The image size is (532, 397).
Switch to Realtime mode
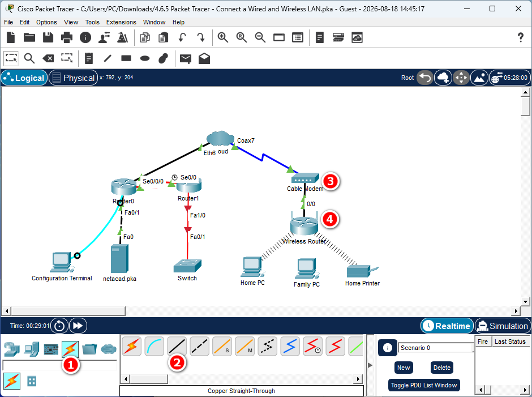447,326
